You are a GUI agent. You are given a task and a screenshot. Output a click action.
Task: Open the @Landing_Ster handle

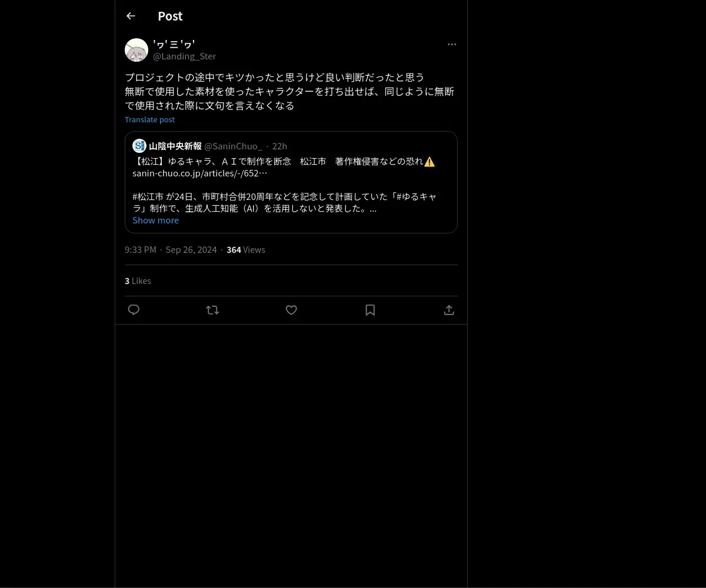tap(184, 56)
